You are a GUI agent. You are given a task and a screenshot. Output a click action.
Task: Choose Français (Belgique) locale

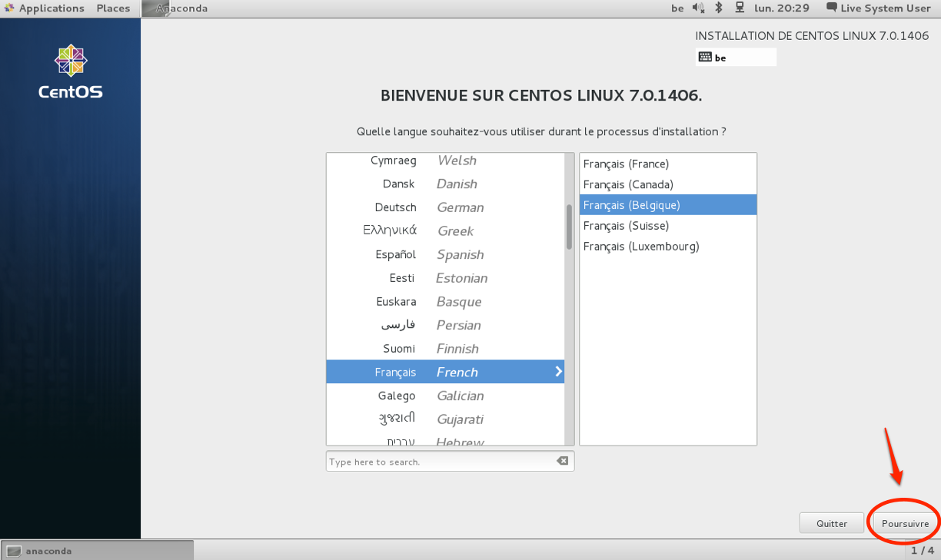(x=668, y=205)
